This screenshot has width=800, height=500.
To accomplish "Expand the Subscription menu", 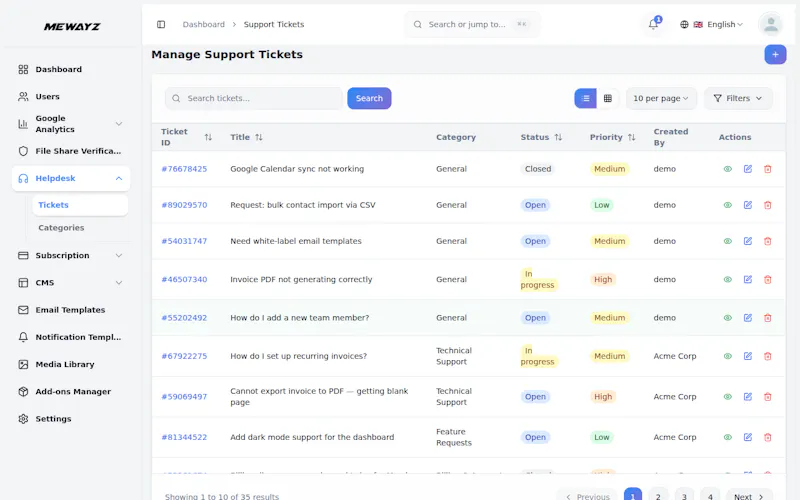I will pyautogui.click(x=71, y=256).
